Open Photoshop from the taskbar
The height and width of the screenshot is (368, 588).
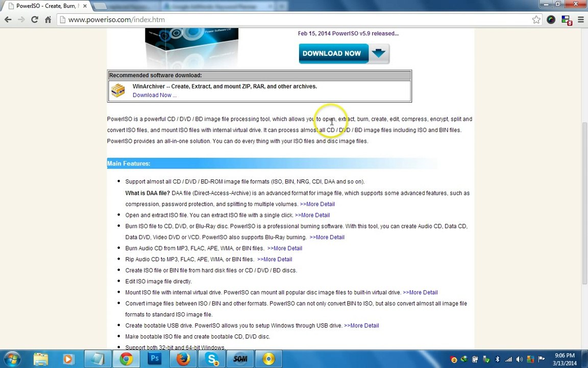pyautogui.click(x=155, y=359)
